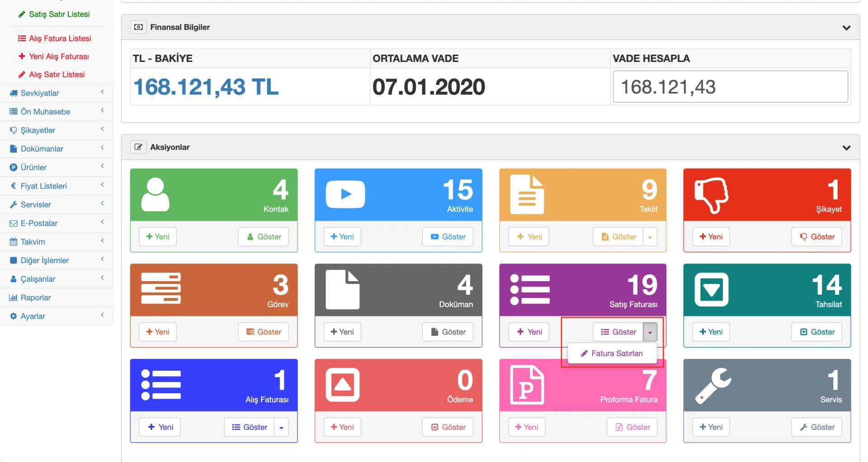The width and height of the screenshot is (868, 462).
Task: Open the Raporlar sidebar item
Action: point(56,297)
